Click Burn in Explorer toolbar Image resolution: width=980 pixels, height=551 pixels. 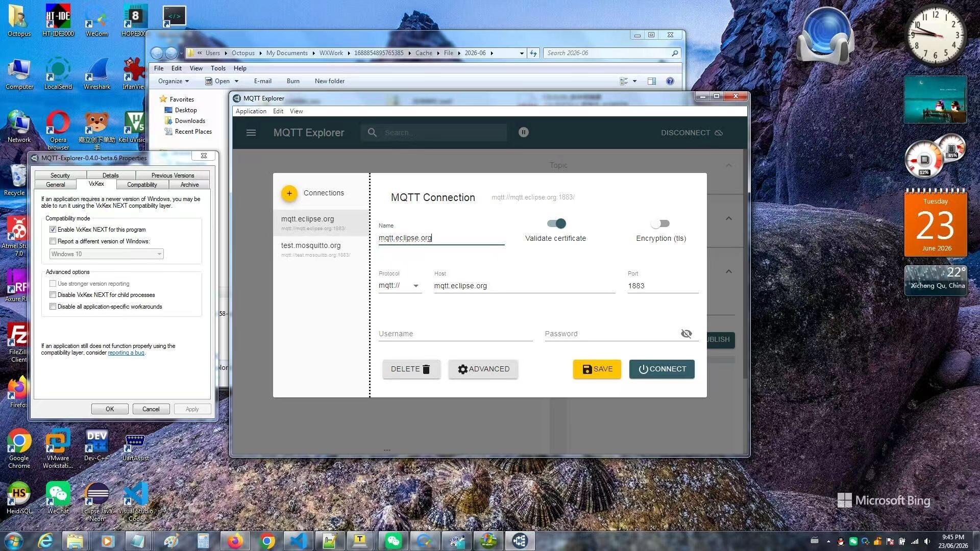(x=293, y=81)
